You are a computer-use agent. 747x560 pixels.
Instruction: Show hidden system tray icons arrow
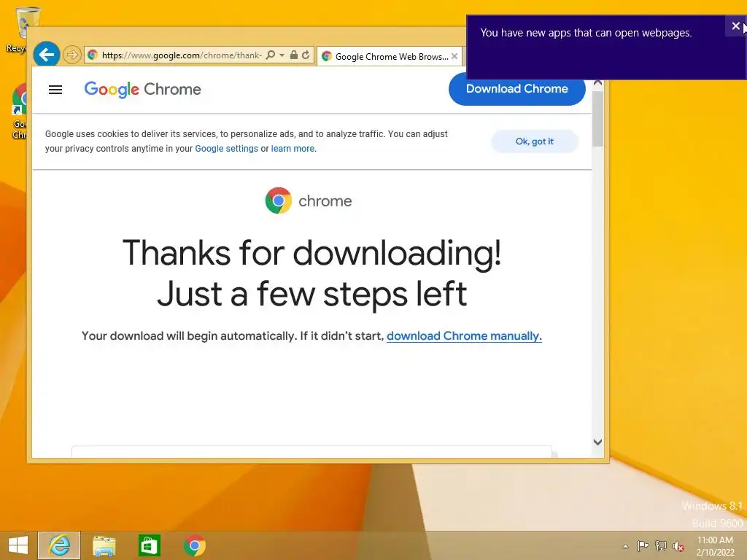coord(625,546)
